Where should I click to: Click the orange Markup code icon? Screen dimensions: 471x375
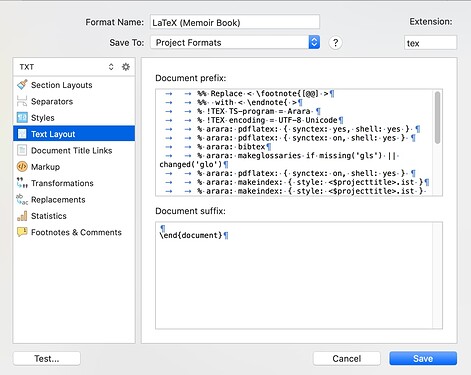click(22, 166)
